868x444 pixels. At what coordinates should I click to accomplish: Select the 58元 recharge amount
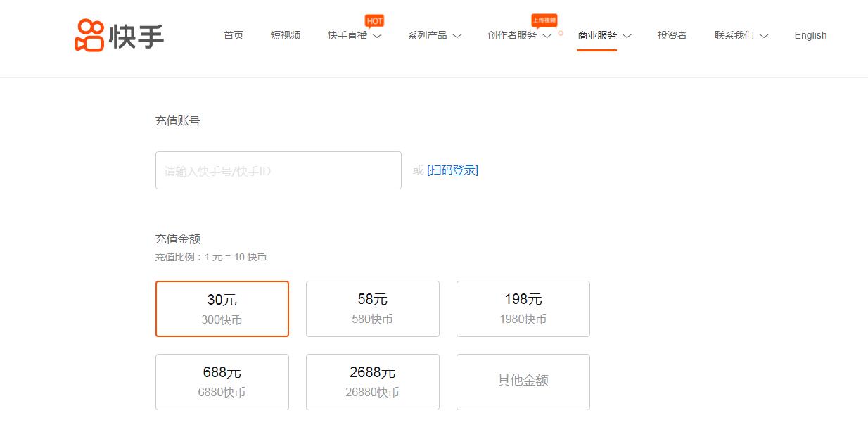click(x=372, y=308)
